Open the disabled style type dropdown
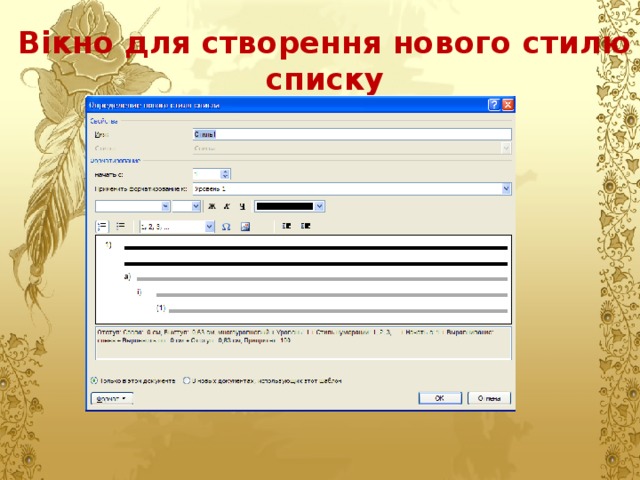 506,148
